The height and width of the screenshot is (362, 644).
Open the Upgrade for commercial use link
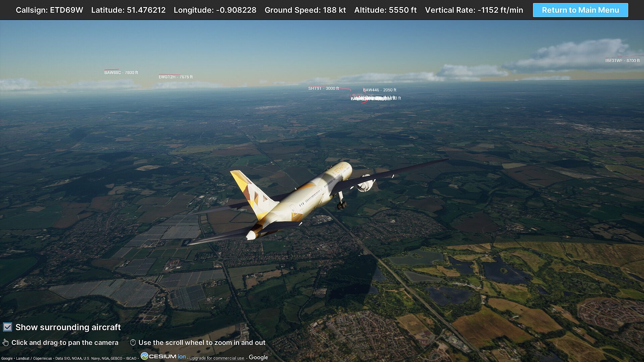click(217, 358)
